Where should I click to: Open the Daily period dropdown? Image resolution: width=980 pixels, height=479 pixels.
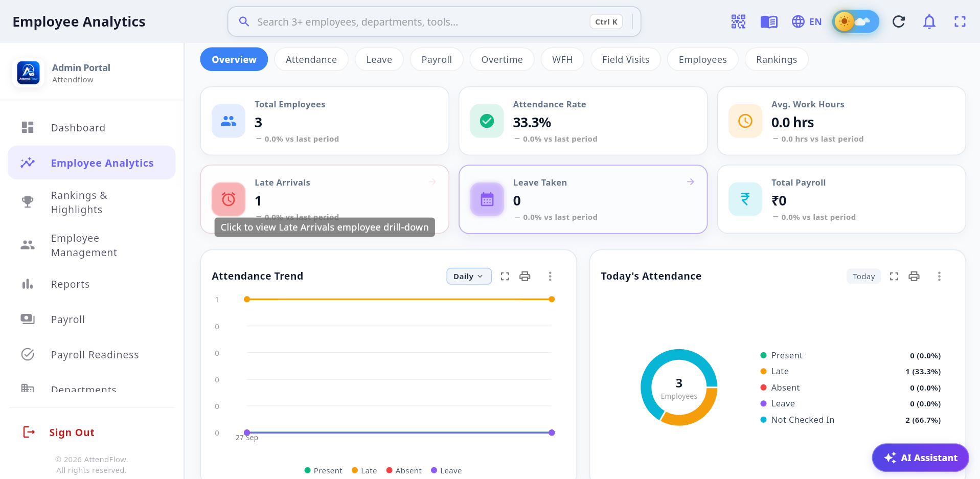pyautogui.click(x=469, y=277)
